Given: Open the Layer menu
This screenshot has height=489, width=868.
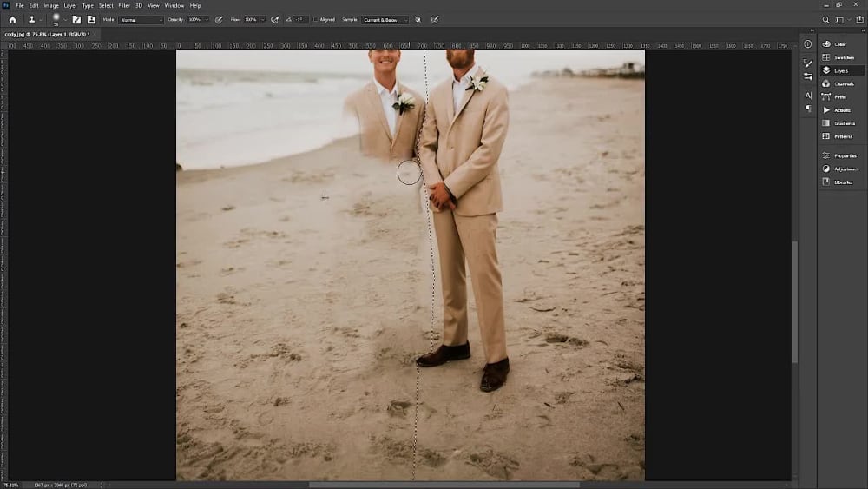Looking at the screenshot, I should pyautogui.click(x=70, y=5).
